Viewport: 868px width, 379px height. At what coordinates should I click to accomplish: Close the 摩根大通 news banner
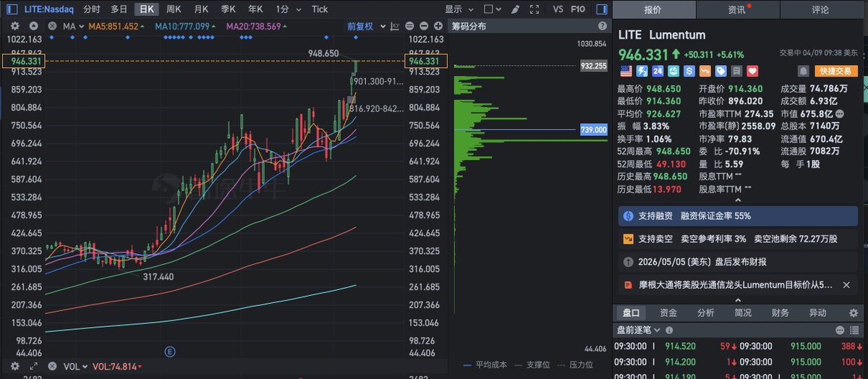pos(846,285)
